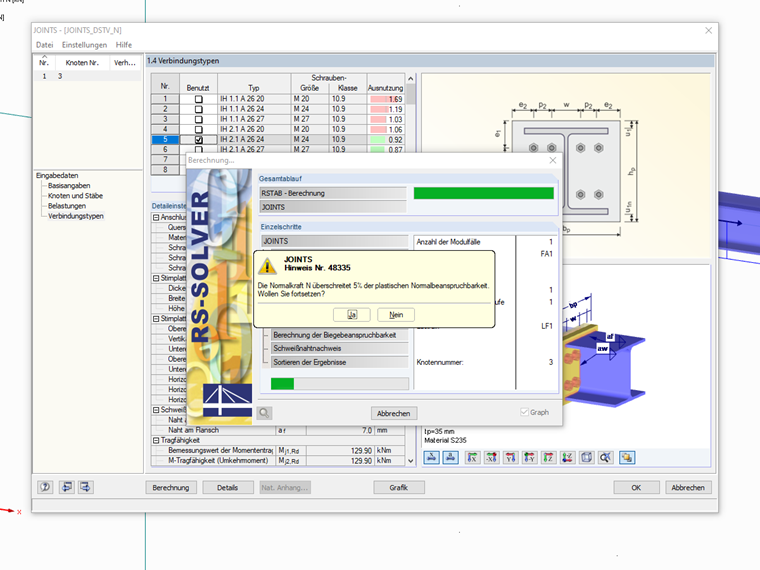
Task: Go to previous table with left arrow icon
Action: click(66, 487)
